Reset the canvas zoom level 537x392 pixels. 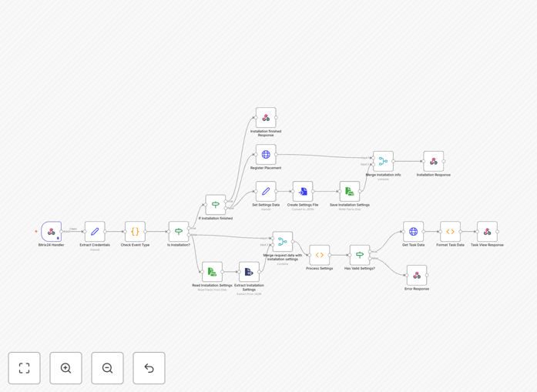pos(149,368)
